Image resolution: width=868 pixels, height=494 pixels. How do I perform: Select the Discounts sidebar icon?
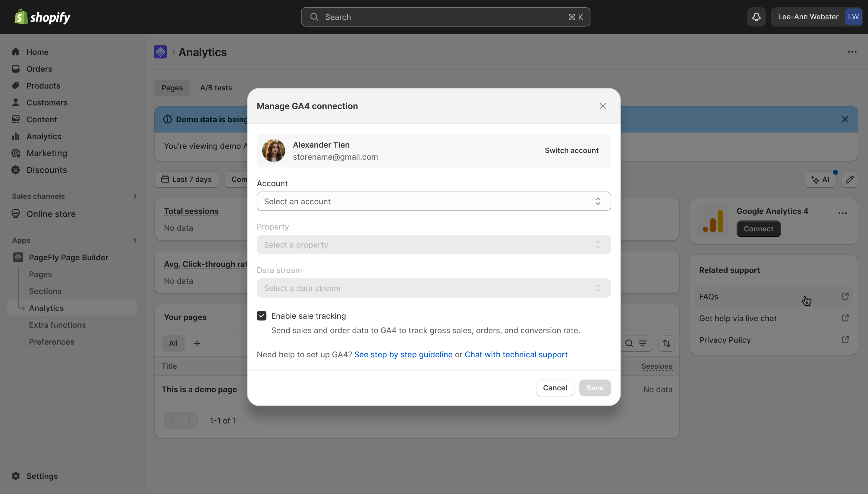(x=16, y=170)
